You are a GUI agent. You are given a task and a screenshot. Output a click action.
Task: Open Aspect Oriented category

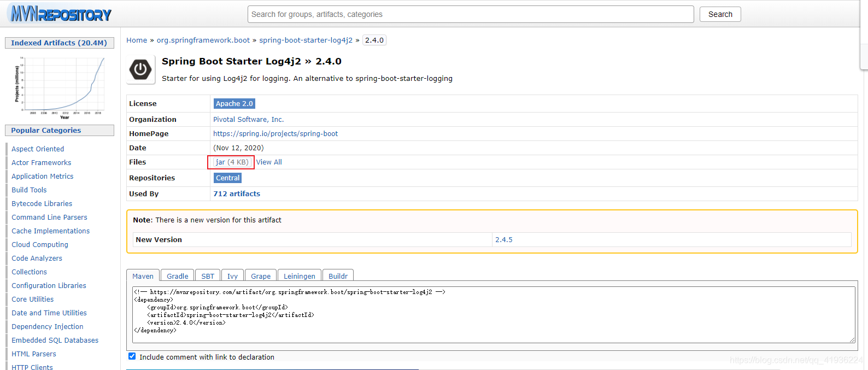click(38, 149)
